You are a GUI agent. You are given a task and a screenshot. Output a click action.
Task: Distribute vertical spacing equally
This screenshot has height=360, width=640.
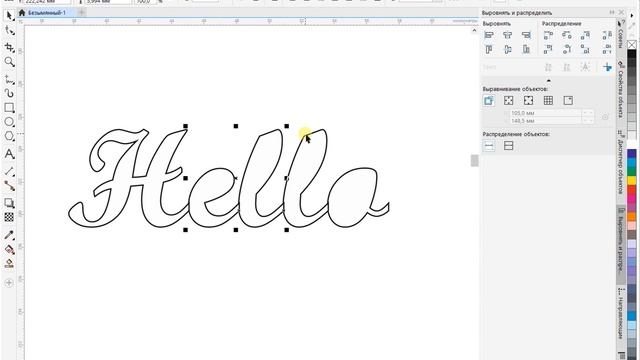(x=607, y=49)
